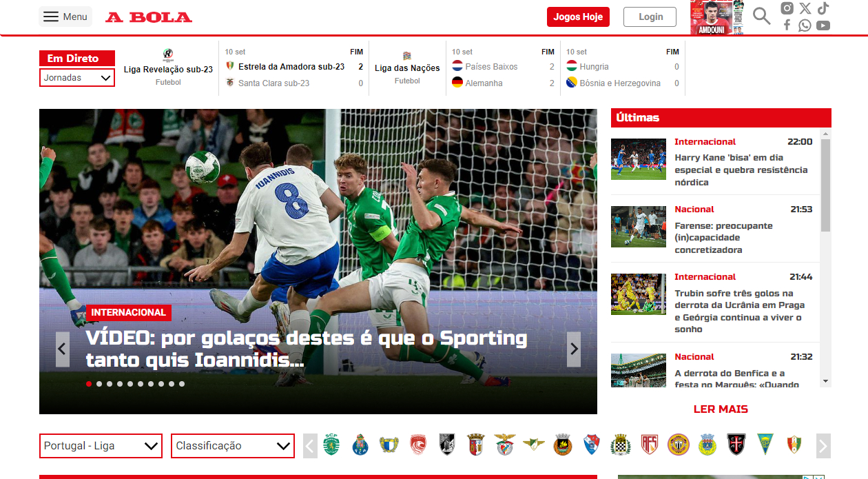Show next hero carousel slide arrow
Image resolution: width=868 pixels, height=479 pixels.
(x=574, y=349)
